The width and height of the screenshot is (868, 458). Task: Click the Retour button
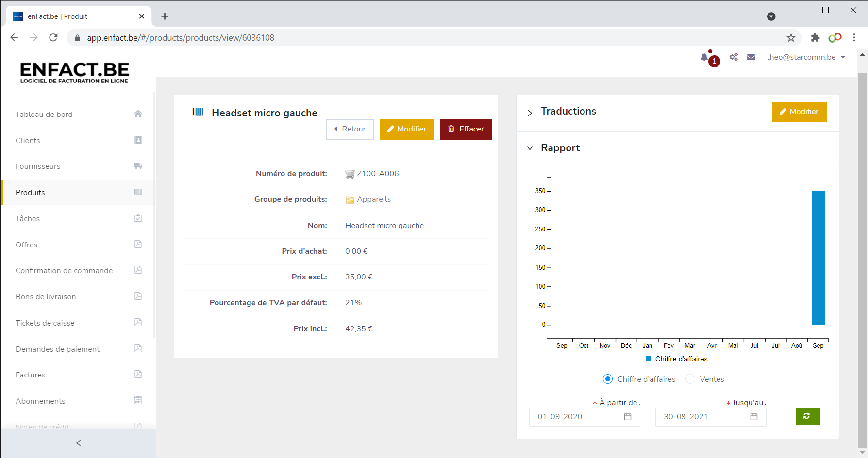(350, 129)
